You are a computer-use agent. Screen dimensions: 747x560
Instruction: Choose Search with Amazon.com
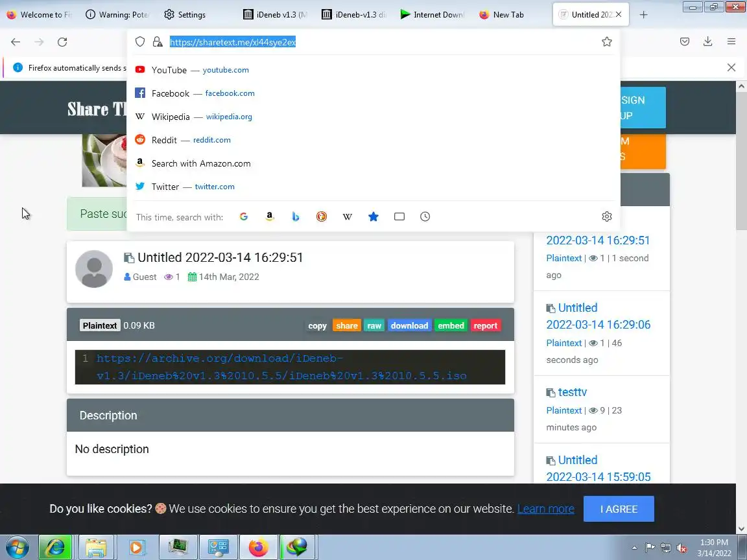tap(373, 163)
